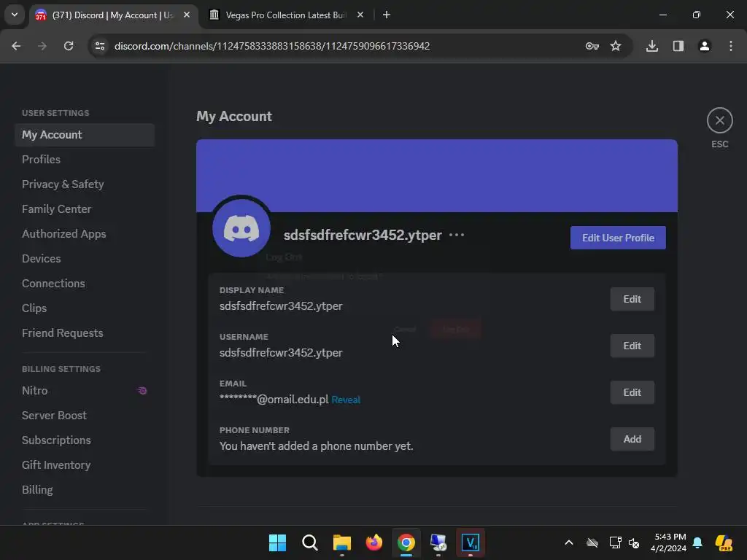The height and width of the screenshot is (560, 747).
Task: Edit the username
Action: coord(632,346)
